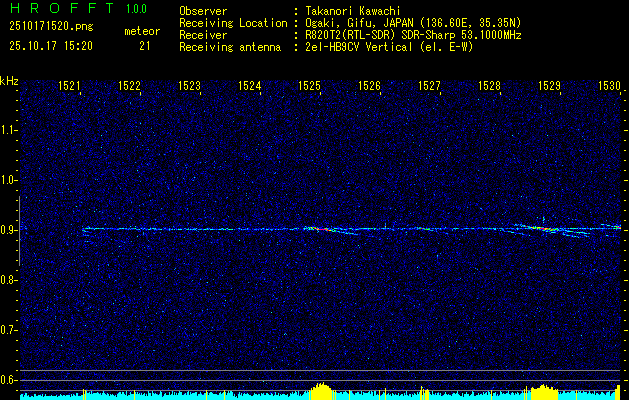Image resolution: width=629 pixels, height=400 pixels.
Task: Click the meteor count value 21
Action: 145,46
